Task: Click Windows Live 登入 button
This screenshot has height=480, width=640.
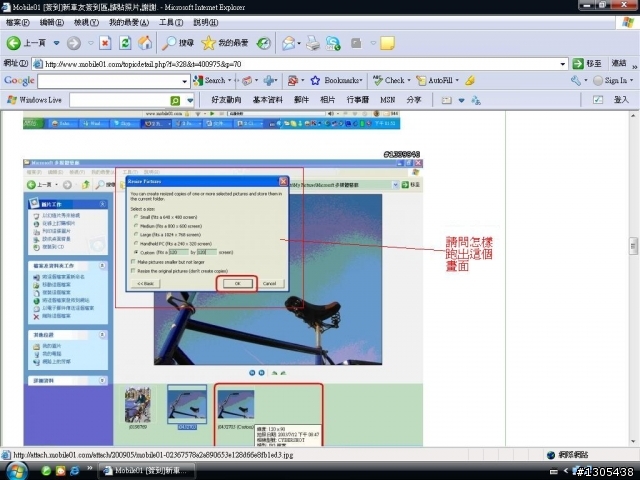Action: [x=621, y=100]
